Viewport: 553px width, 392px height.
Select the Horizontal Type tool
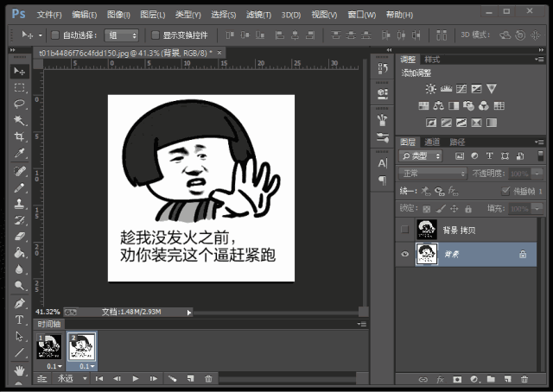click(x=19, y=319)
